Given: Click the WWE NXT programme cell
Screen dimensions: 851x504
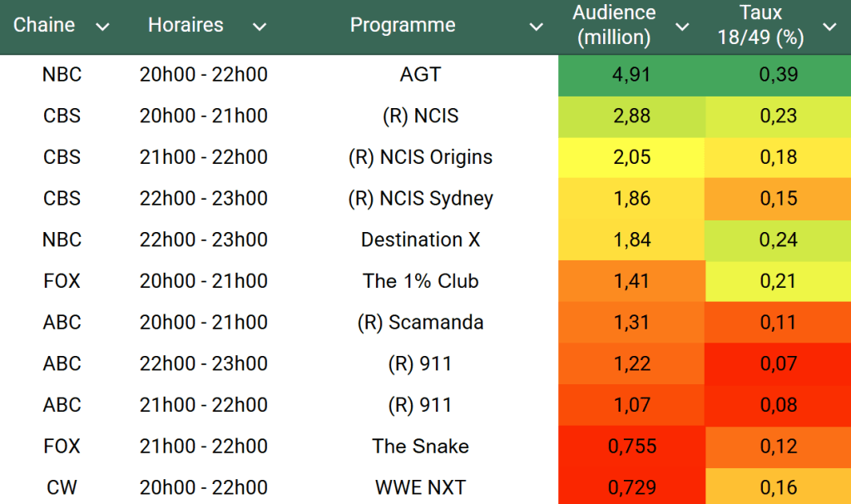Looking at the screenshot, I should (x=420, y=487).
